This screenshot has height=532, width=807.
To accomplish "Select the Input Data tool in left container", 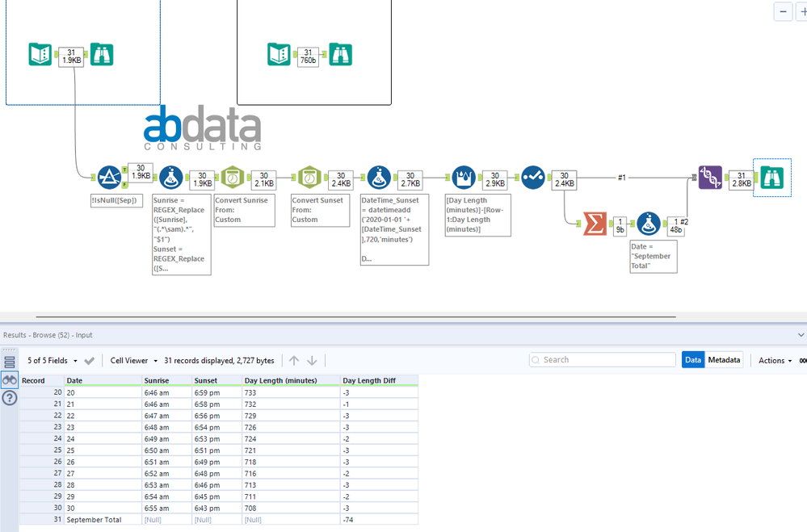I will pyautogui.click(x=40, y=54).
